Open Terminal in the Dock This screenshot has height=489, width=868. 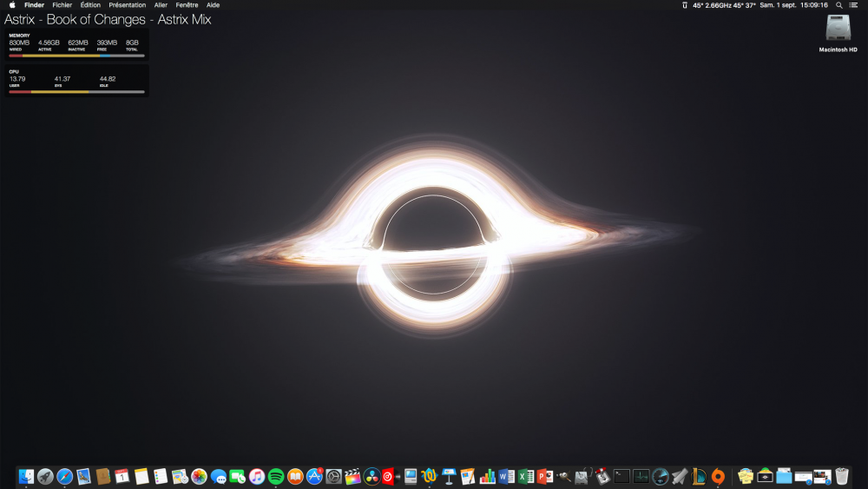[621, 476]
